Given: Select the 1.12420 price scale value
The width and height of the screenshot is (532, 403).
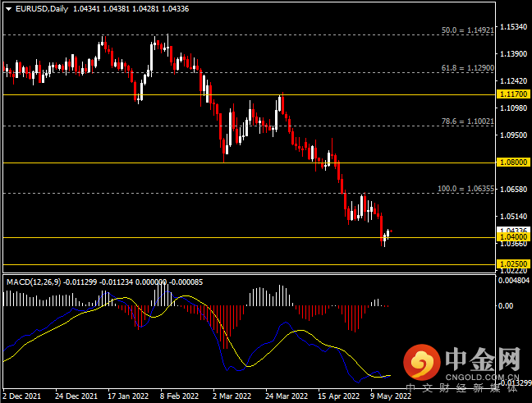Looking at the screenshot, I should point(514,80).
